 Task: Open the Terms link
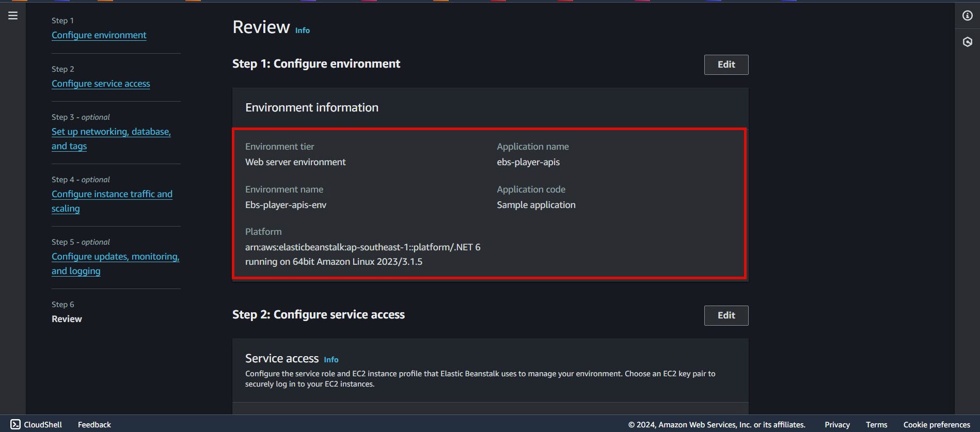tap(876, 424)
